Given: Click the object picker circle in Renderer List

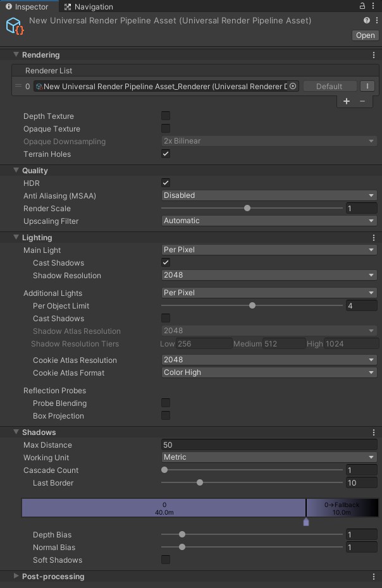Looking at the screenshot, I should coord(293,86).
